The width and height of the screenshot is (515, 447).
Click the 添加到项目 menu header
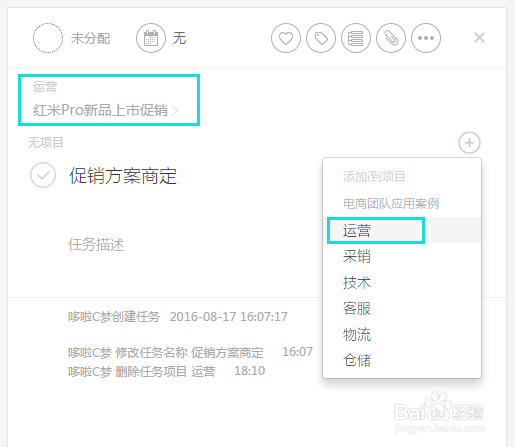pos(374,176)
